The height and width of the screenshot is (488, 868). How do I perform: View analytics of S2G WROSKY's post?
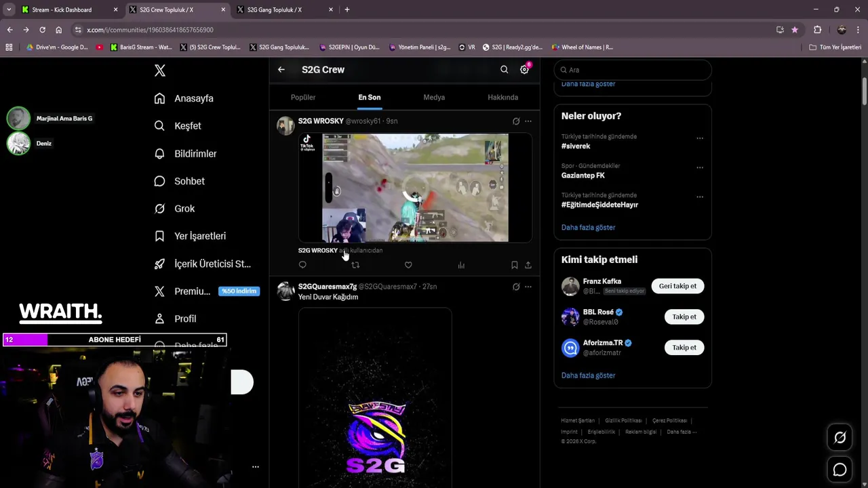tap(461, 265)
